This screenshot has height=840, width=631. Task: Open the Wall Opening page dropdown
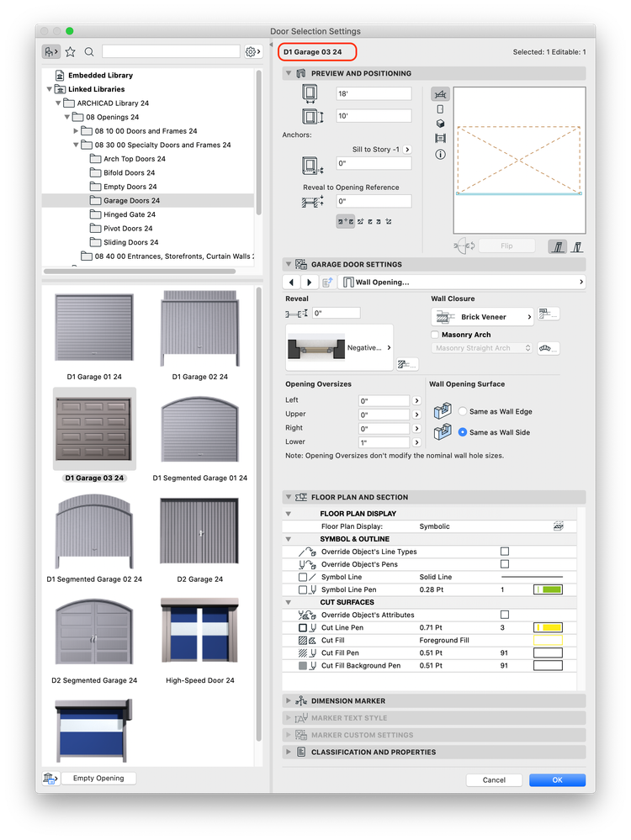[462, 283]
